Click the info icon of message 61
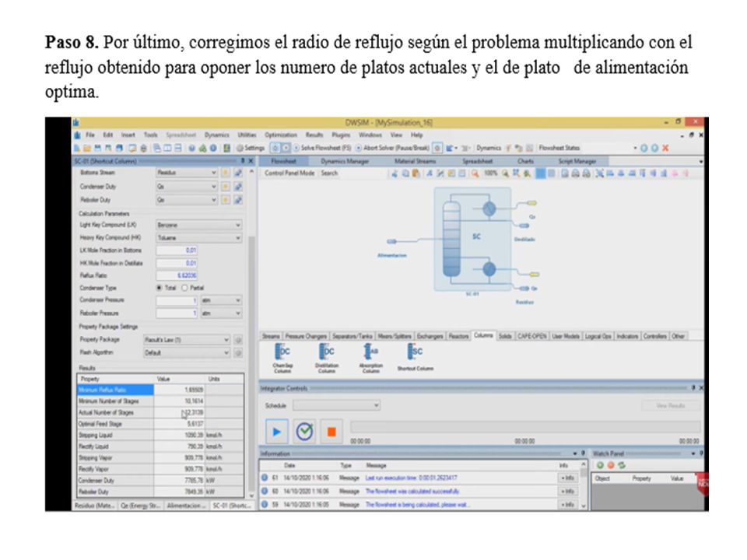 tap(265, 478)
